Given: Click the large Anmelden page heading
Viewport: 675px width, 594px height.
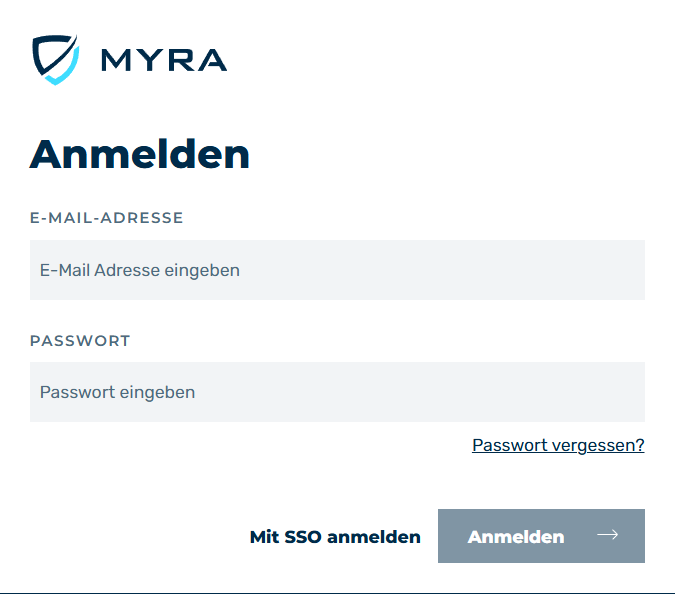Looking at the screenshot, I should click(x=139, y=154).
